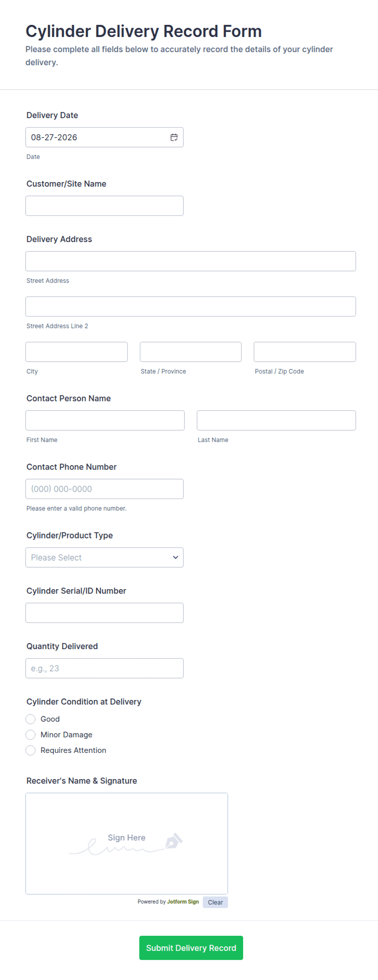This screenshot has height=980, width=378.
Task: Open the Cylinder/Product Type dropdown
Action: click(104, 557)
